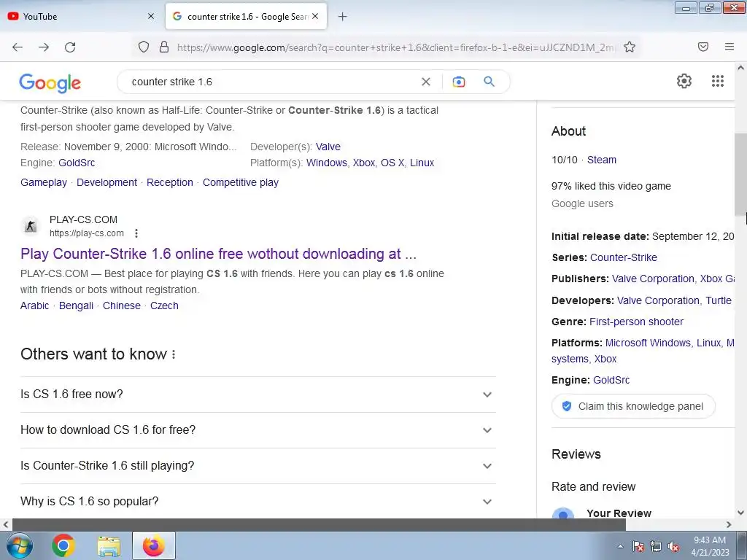Open Google quick settings gear
This screenshot has height=560, width=747.
pyautogui.click(x=684, y=81)
